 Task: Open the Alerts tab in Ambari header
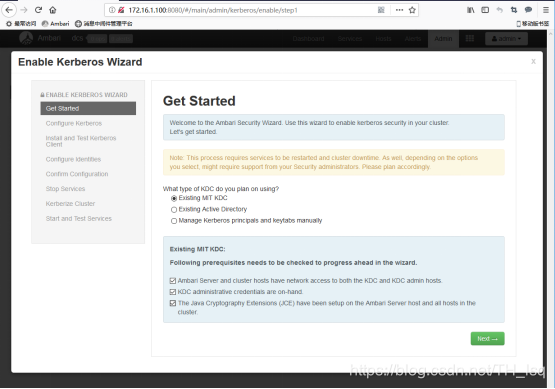413,39
